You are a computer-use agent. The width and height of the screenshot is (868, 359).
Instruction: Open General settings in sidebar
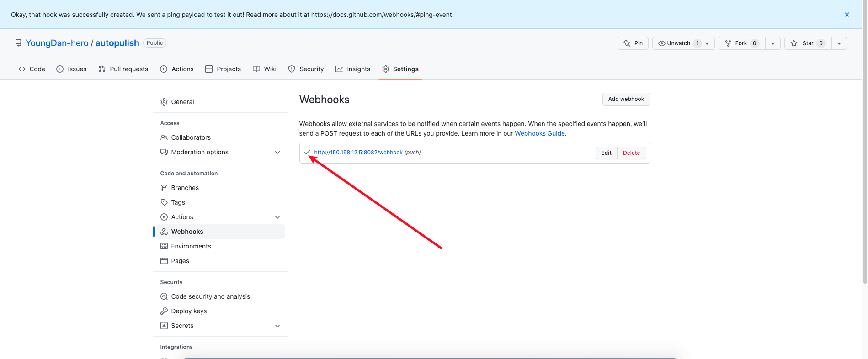click(221, 102)
